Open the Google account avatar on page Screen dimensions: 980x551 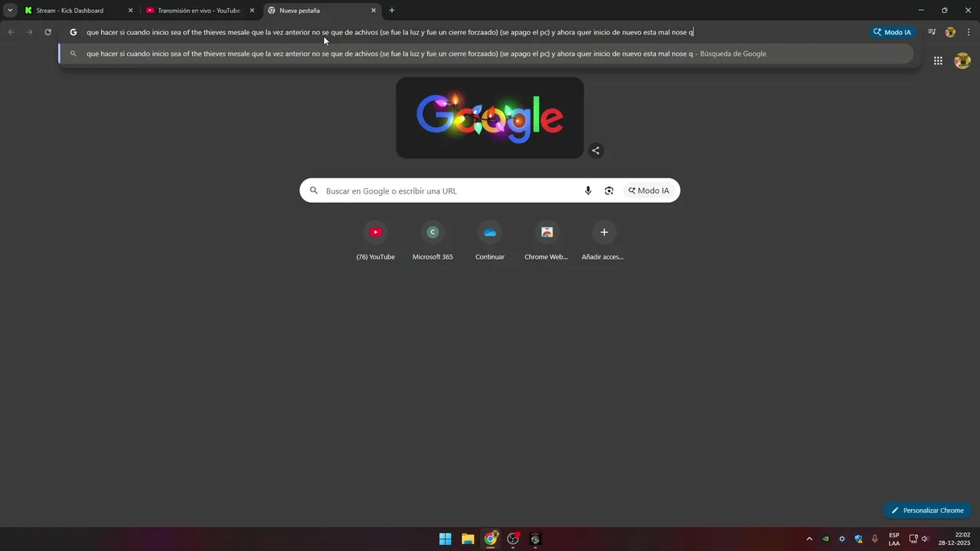pyautogui.click(x=962, y=61)
